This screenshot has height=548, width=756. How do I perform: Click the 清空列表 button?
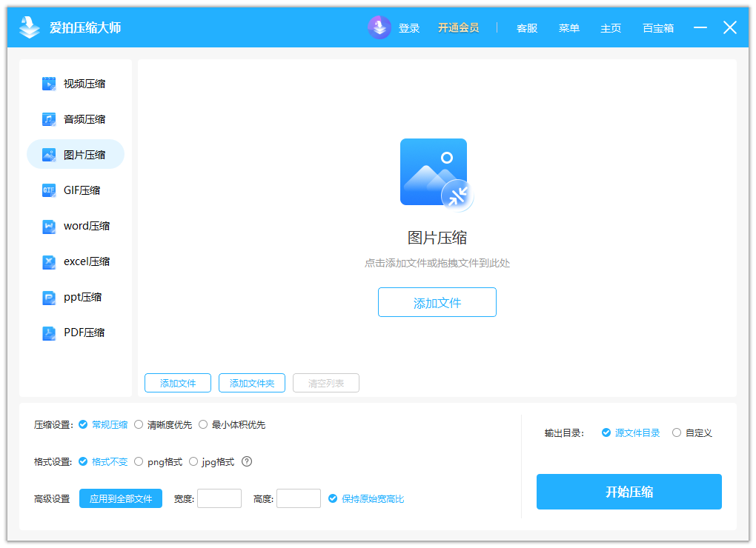click(326, 383)
